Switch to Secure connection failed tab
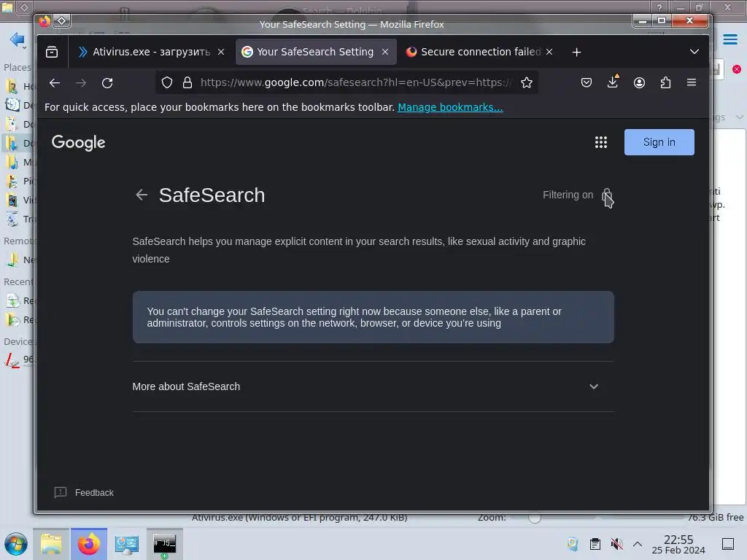 pyautogui.click(x=481, y=52)
